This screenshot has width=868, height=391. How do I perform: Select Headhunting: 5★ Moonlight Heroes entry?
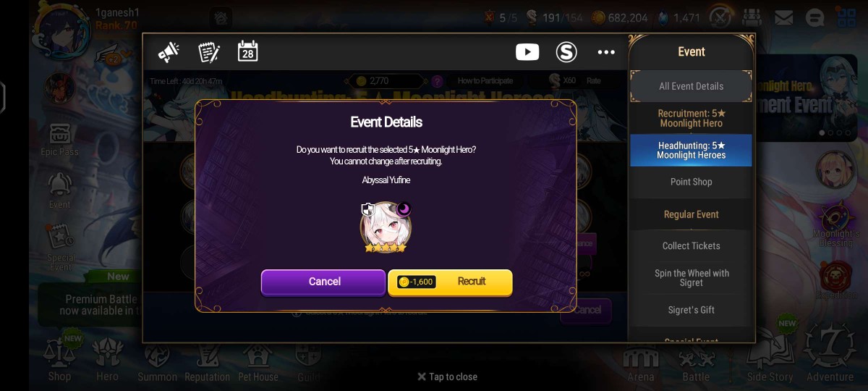[x=691, y=150]
